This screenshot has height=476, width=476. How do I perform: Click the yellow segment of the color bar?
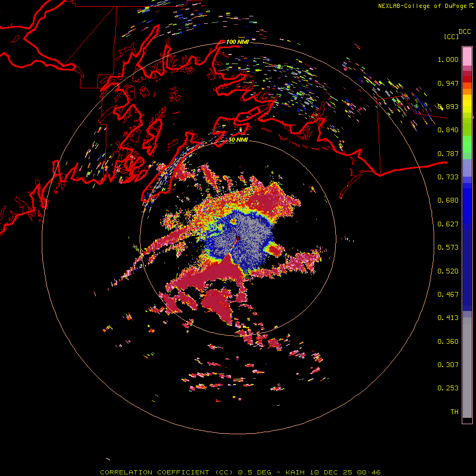coord(467,104)
